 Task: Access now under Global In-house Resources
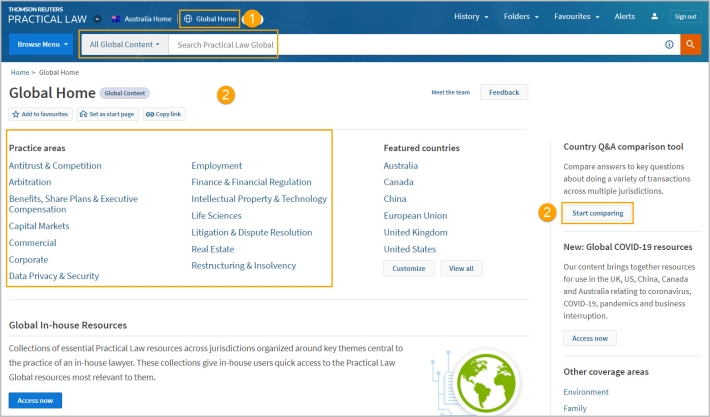point(35,400)
